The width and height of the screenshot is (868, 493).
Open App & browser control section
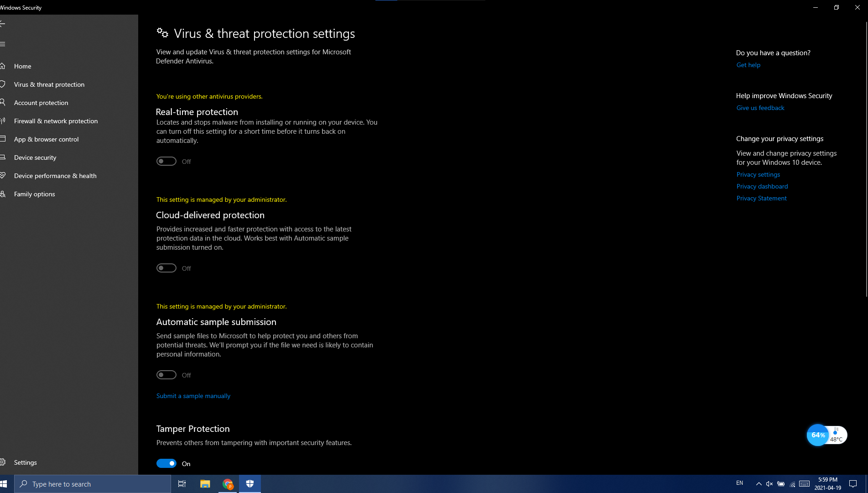(46, 139)
